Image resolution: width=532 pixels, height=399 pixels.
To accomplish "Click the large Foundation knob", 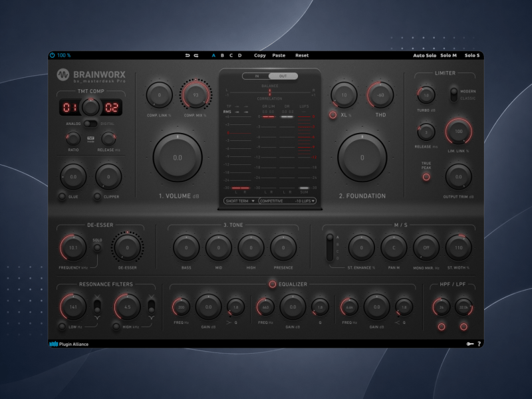I will click(362, 158).
